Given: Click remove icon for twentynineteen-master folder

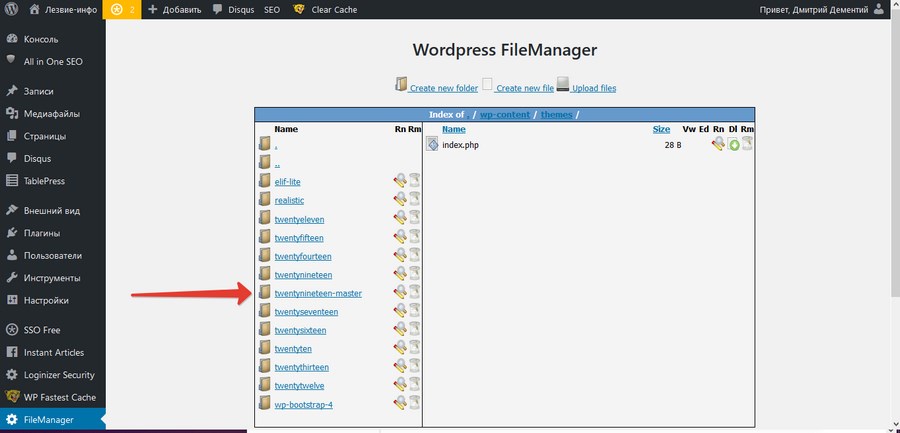Looking at the screenshot, I should click(x=414, y=293).
